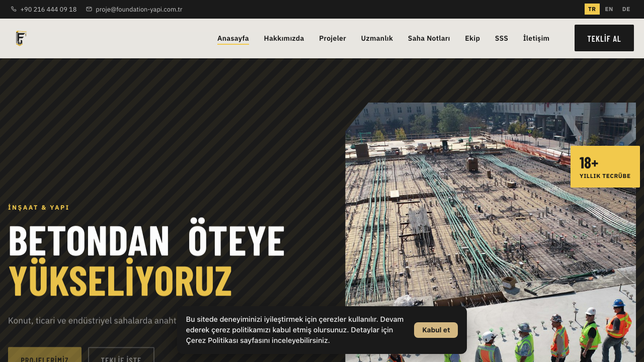The height and width of the screenshot is (362, 644).
Task: Switch language to EN
Action: point(609,9)
